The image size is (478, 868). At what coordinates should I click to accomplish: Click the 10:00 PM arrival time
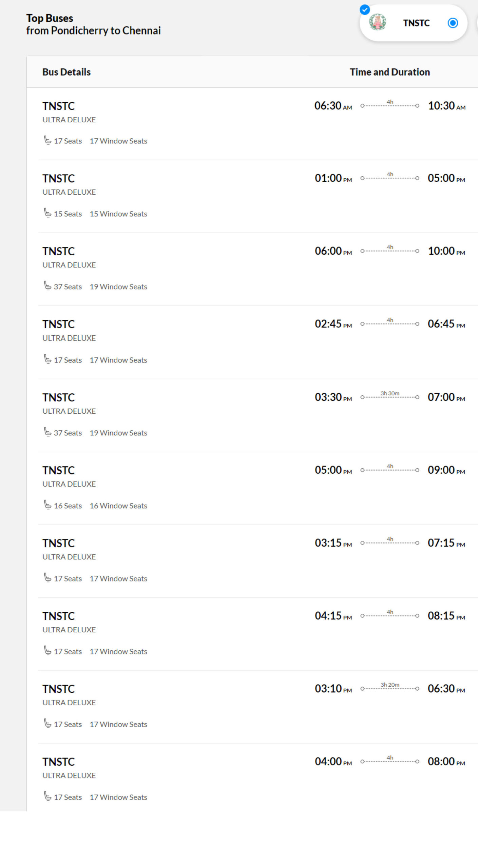(446, 251)
